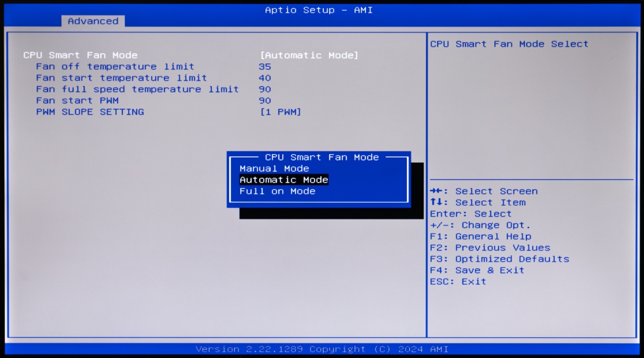Click the F4: Save & Exit hint
644x358 pixels.
tap(477, 270)
